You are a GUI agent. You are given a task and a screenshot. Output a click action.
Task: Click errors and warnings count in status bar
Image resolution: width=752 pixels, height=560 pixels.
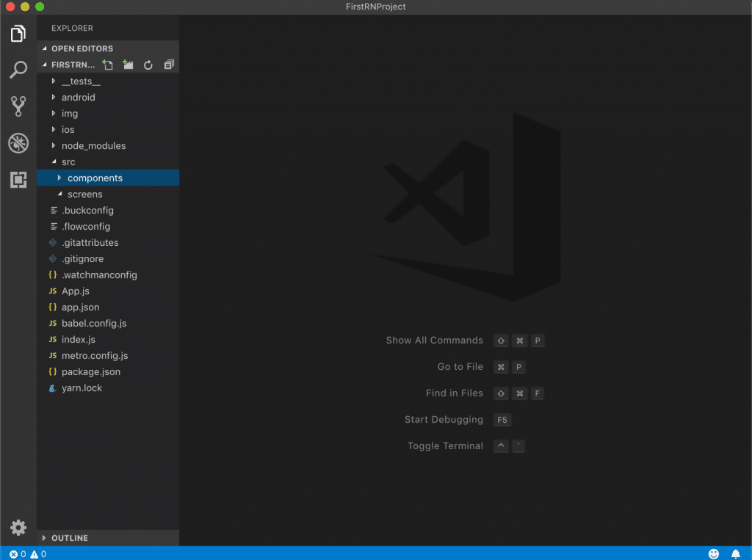pos(28,554)
